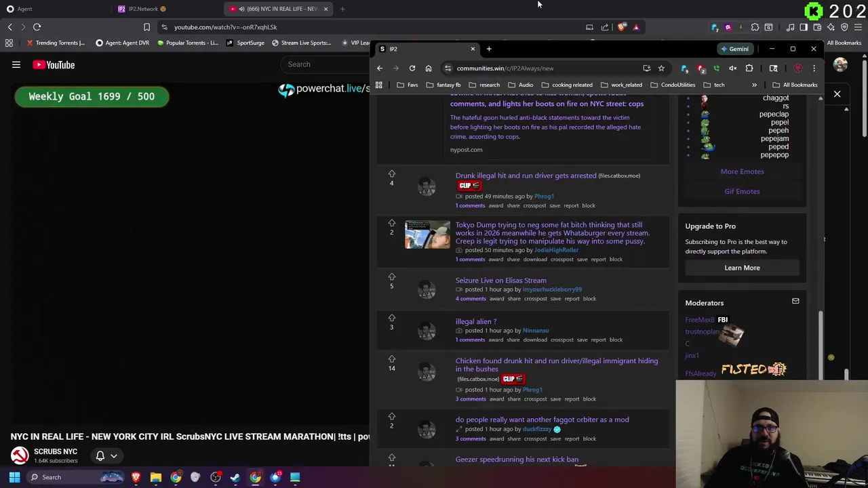The height and width of the screenshot is (488, 868).
Task: Open 'Seizure Live on Elisas Stream' post title
Action: (x=500, y=280)
